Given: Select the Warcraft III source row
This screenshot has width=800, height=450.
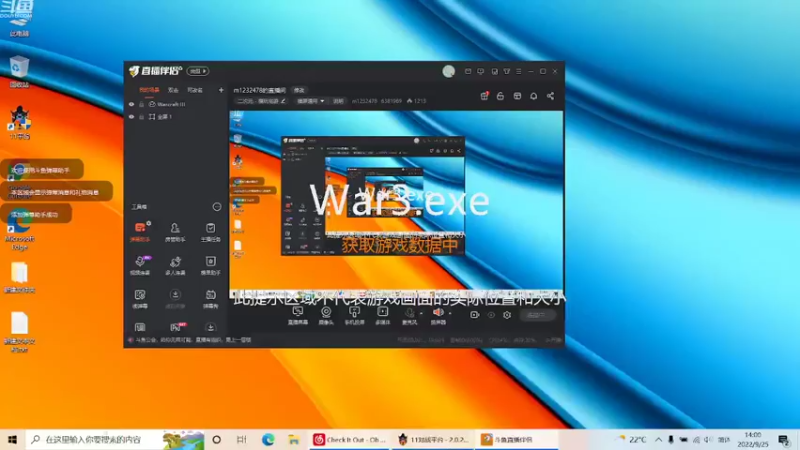Looking at the screenshot, I should coord(176,104).
